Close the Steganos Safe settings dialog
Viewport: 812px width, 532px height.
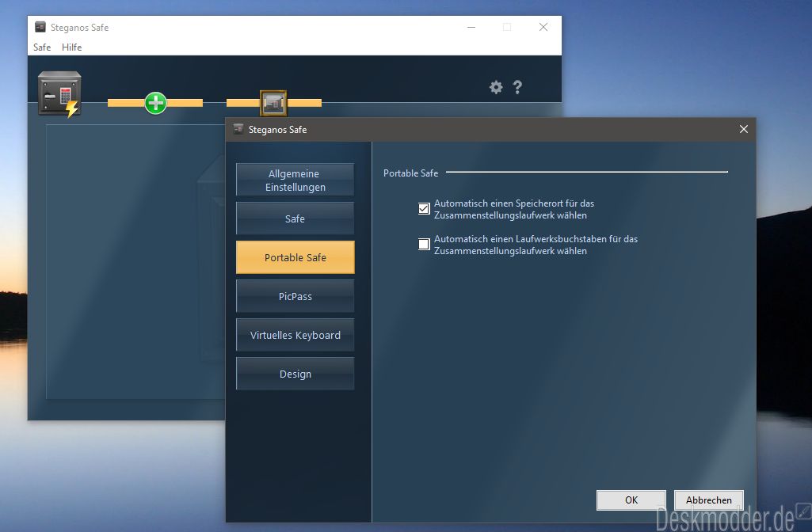(x=744, y=129)
